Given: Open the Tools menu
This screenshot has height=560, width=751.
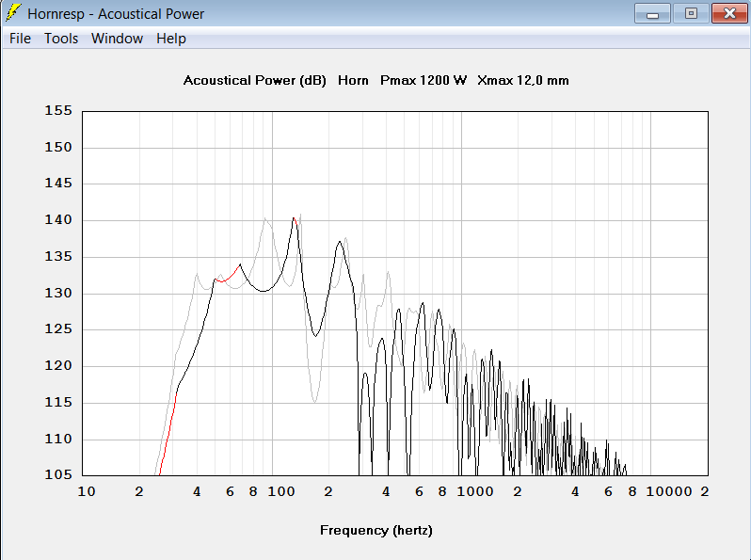Looking at the screenshot, I should pyautogui.click(x=61, y=39).
